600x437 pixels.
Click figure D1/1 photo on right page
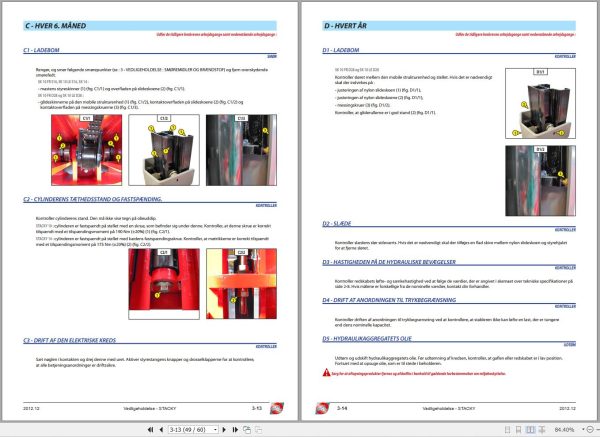point(540,103)
